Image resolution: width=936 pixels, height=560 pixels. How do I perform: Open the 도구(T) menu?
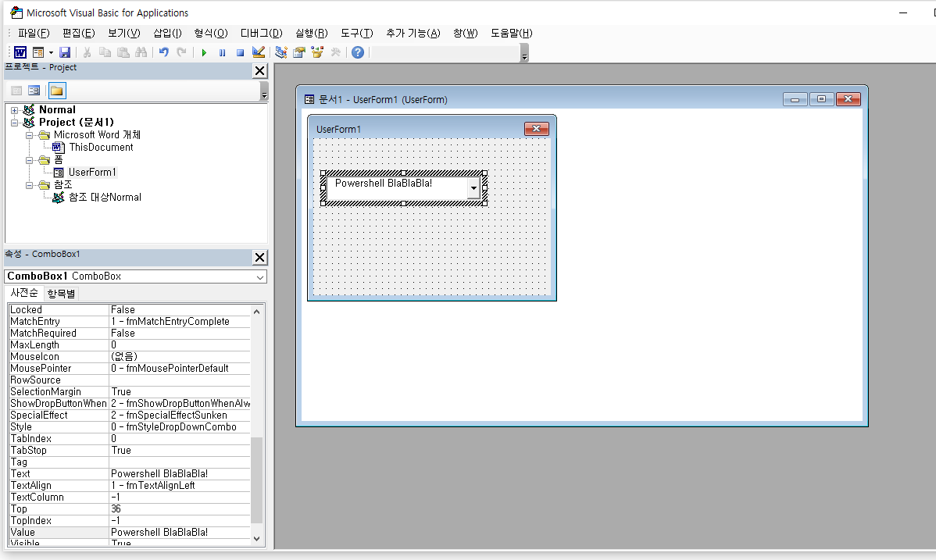tap(357, 34)
